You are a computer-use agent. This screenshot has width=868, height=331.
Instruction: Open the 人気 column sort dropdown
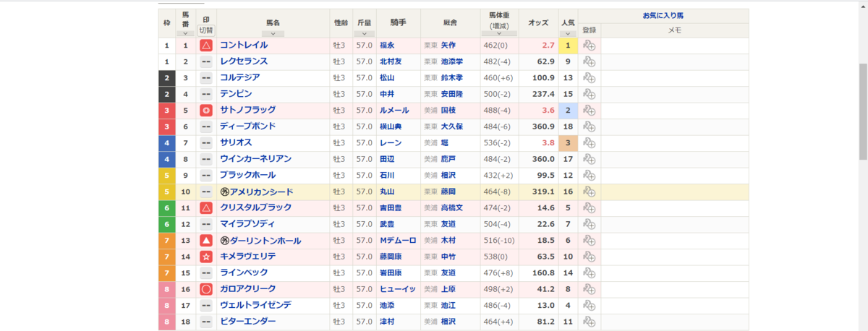pyautogui.click(x=568, y=33)
